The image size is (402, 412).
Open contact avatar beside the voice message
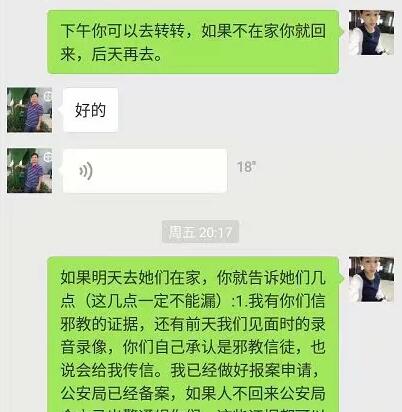(30, 171)
